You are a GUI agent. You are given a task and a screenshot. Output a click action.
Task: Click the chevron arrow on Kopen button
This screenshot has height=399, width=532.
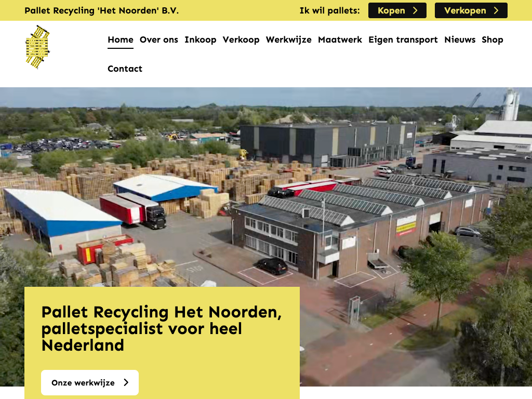[x=415, y=10]
